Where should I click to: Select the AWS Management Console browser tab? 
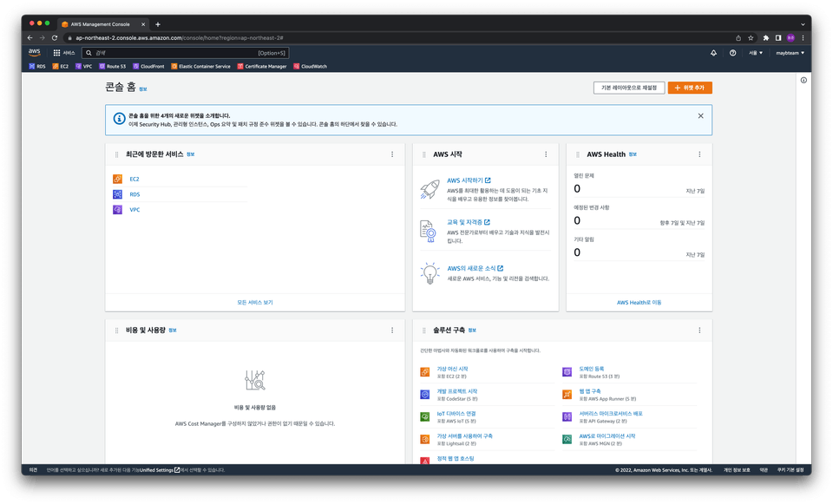(103, 24)
